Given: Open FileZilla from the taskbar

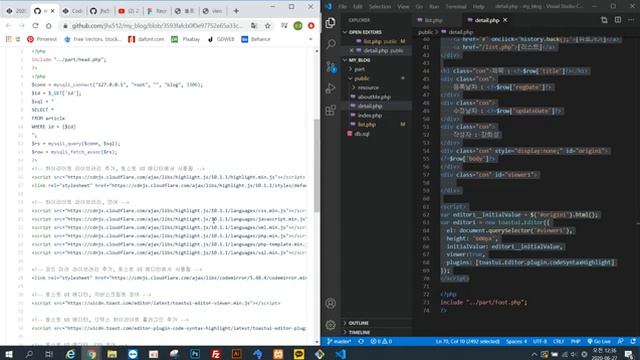Looking at the screenshot, I should point(216,354).
